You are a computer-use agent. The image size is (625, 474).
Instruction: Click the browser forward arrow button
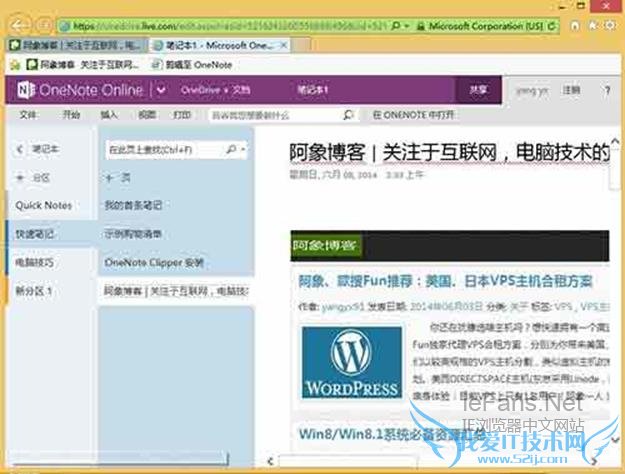click(x=44, y=26)
